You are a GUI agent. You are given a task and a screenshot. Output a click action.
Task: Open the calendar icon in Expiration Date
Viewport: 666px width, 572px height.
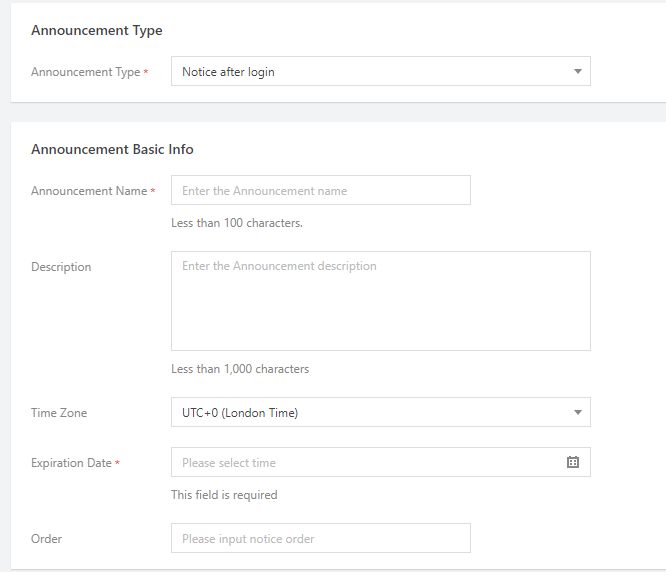pyautogui.click(x=573, y=463)
